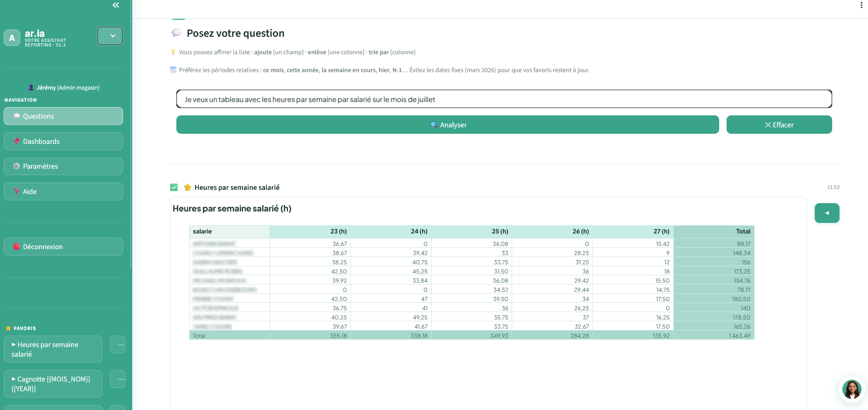Click the ar.la 'A' logo icon
This screenshot has height=410, width=868.
12,38
